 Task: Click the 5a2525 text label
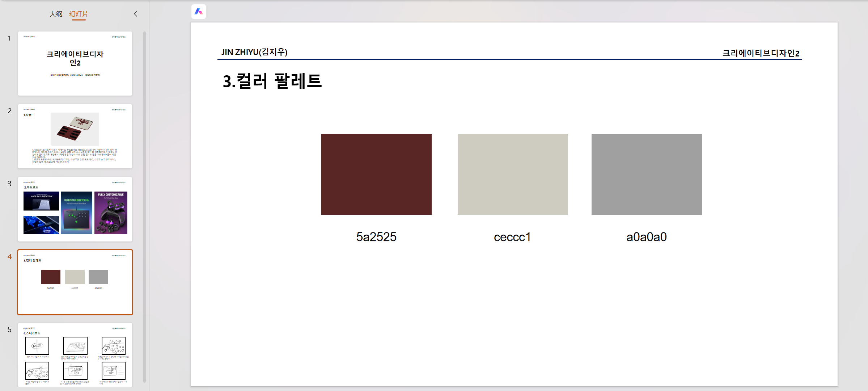pos(376,237)
